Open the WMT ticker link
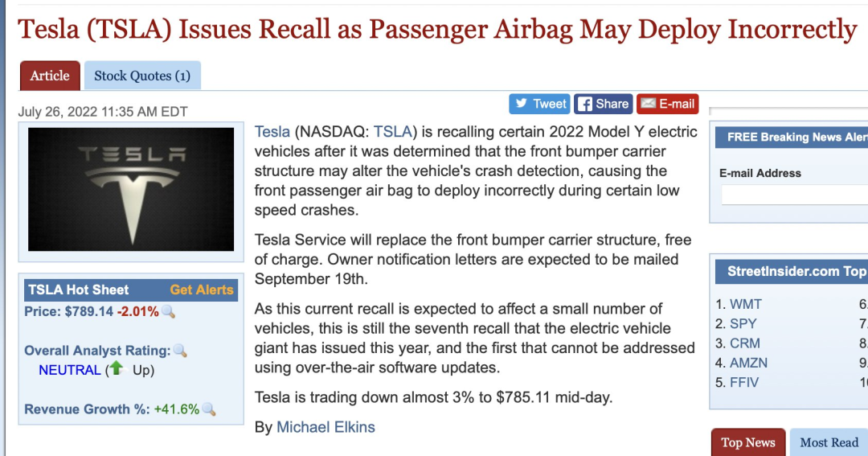The image size is (868, 456). [x=746, y=304]
